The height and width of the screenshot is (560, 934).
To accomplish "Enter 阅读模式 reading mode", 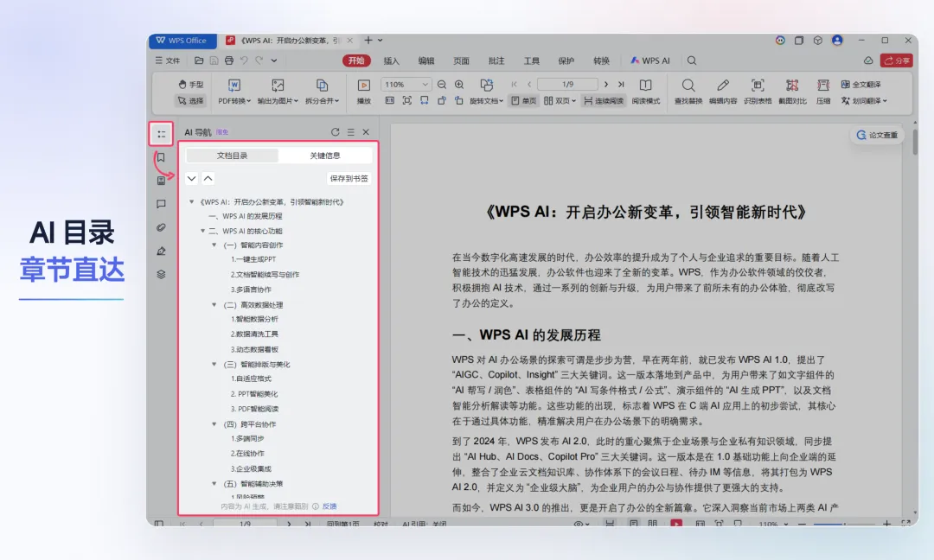I will pyautogui.click(x=646, y=92).
